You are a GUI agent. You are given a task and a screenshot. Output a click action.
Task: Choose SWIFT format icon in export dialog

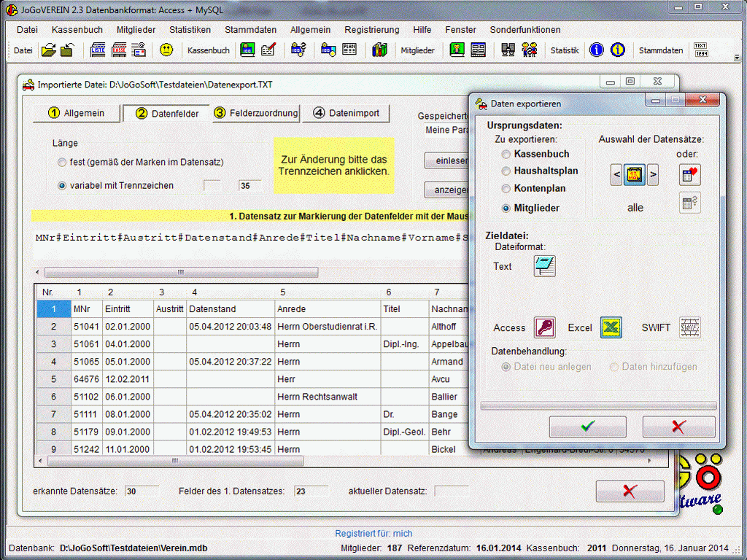pyautogui.click(x=690, y=327)
